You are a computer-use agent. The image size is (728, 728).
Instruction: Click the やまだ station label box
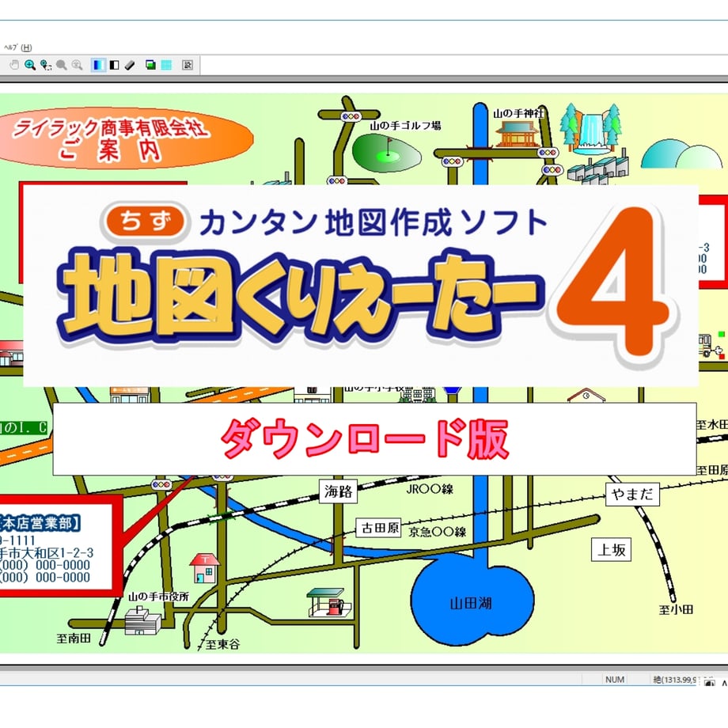point(632,494)
